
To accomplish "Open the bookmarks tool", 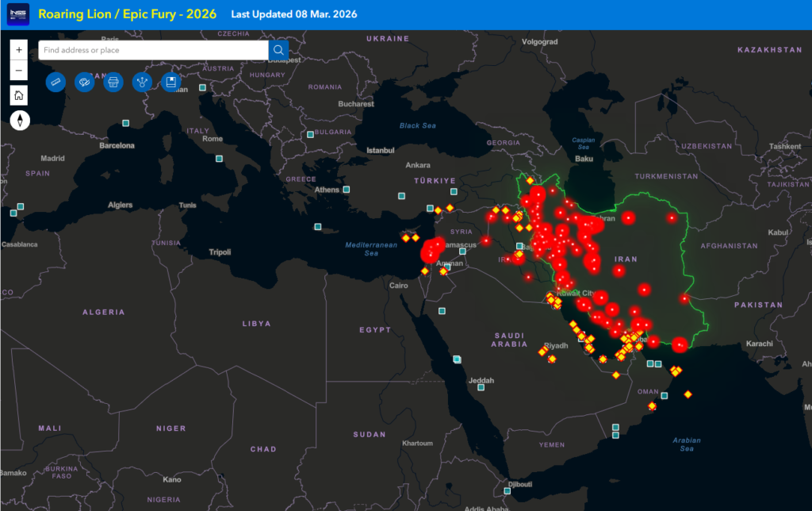I will coord(171,82).
